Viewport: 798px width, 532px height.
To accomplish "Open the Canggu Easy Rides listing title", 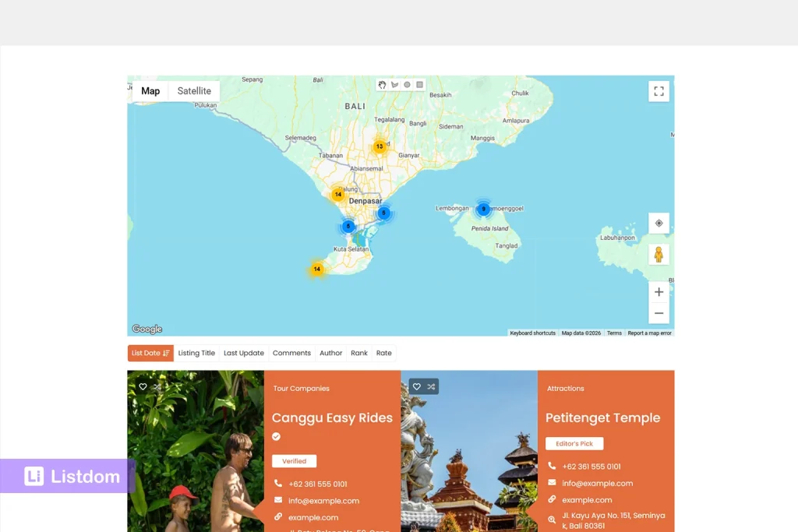I will click(x=332, y=417).
